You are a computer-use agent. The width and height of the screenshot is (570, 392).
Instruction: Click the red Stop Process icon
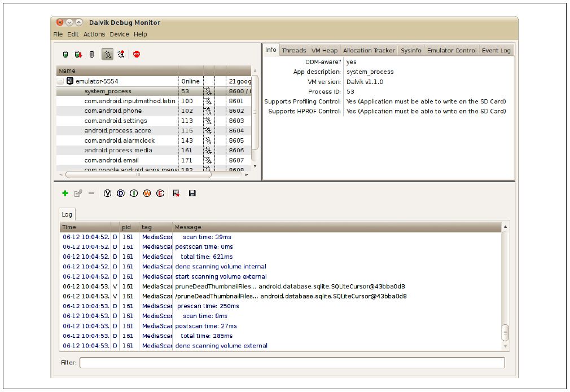[137, 54]
